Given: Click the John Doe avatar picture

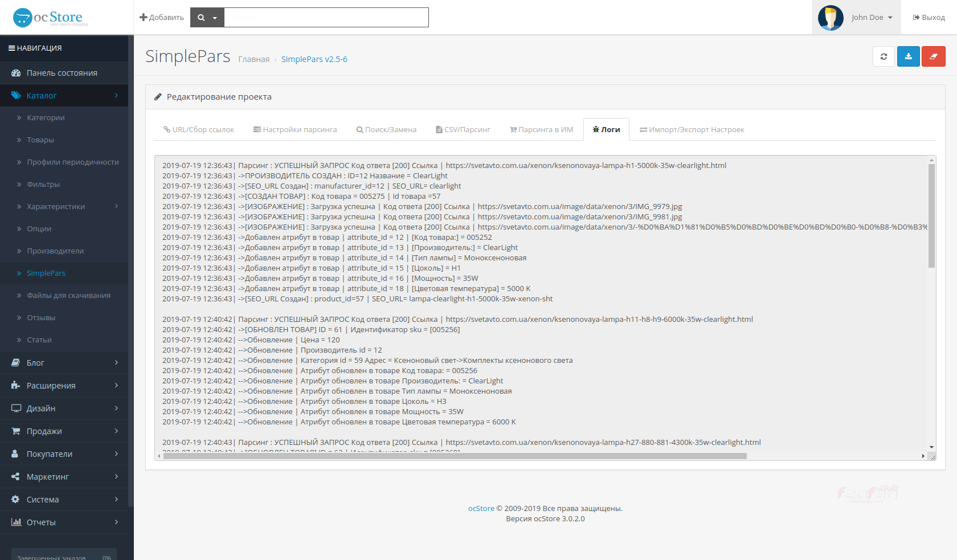Looking at the screenshot, I should (x=831, y=18).
